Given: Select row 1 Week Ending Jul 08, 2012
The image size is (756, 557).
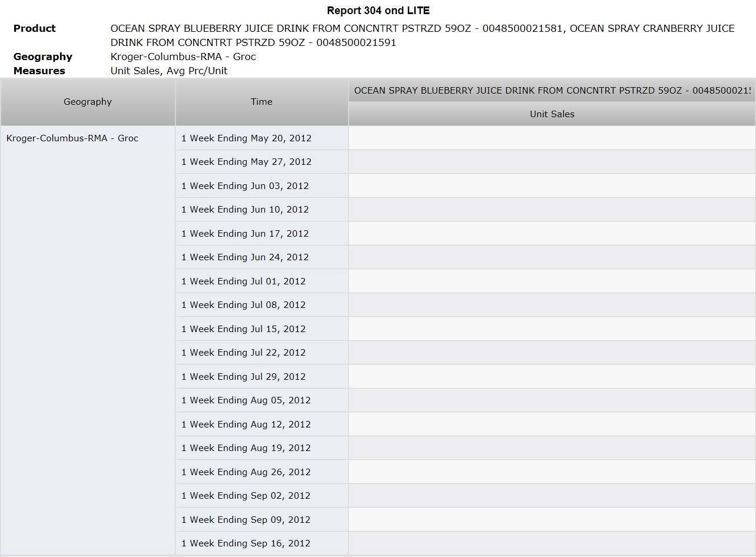Looking at the screenshot, I should pyautogui.click(x=261, y=305).
